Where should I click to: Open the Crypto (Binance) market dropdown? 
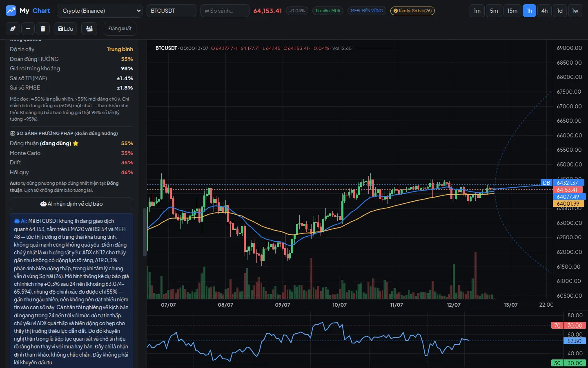[x=100, y=11]
